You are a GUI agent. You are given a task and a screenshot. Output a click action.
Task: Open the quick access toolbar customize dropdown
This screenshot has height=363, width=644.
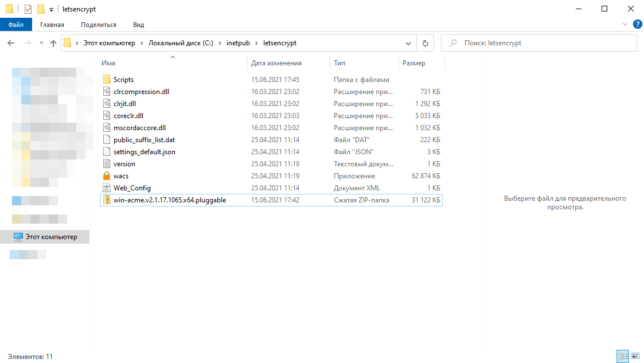point(51,10)
